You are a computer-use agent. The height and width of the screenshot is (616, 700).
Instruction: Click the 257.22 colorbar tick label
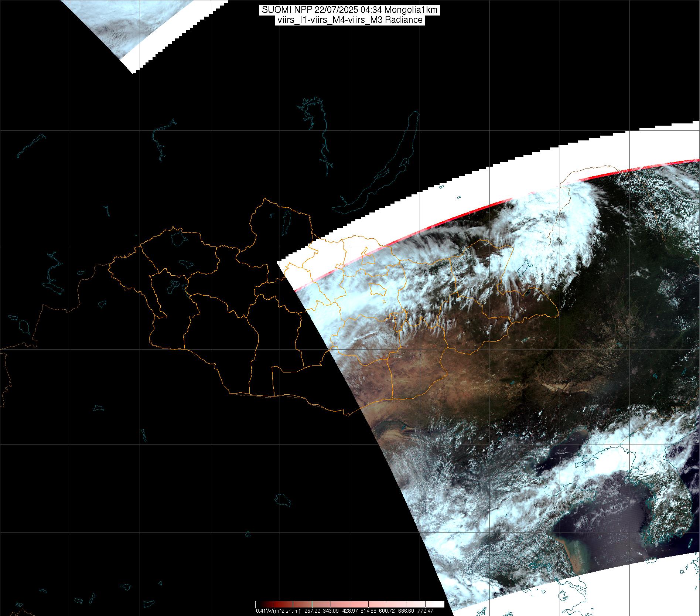pos(311,611)
